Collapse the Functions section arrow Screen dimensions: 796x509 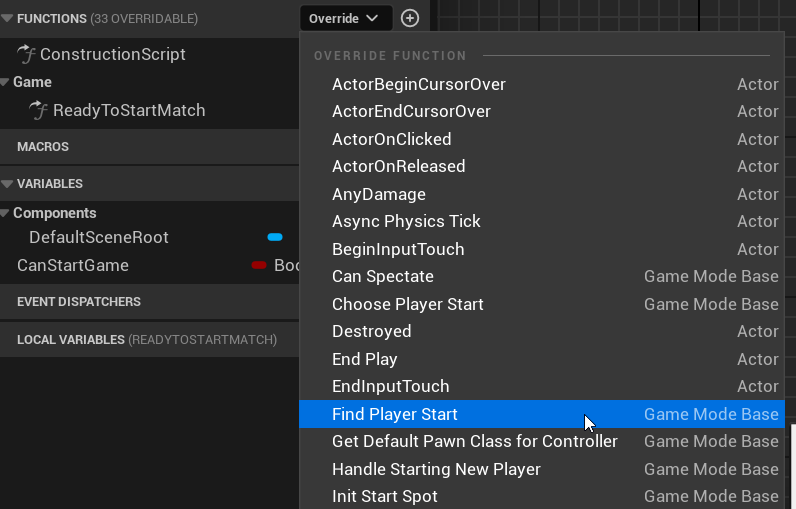point(8,18)
